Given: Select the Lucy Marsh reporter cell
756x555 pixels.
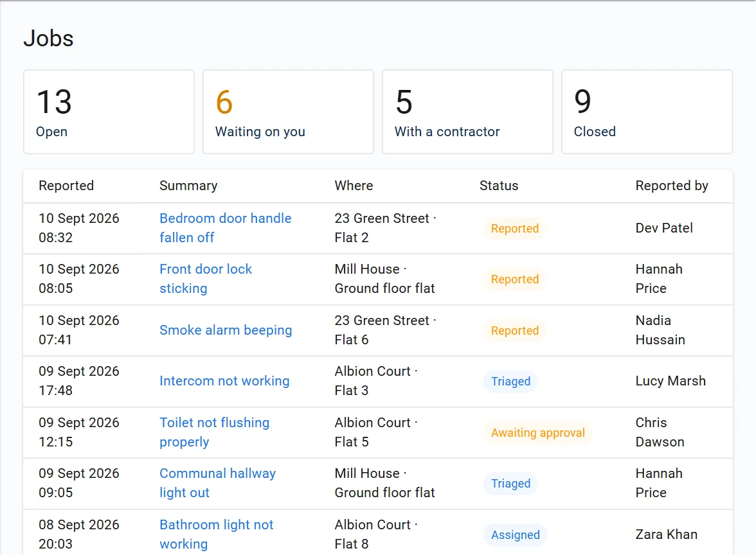Looking at the screenshot, I should [670, 380].
